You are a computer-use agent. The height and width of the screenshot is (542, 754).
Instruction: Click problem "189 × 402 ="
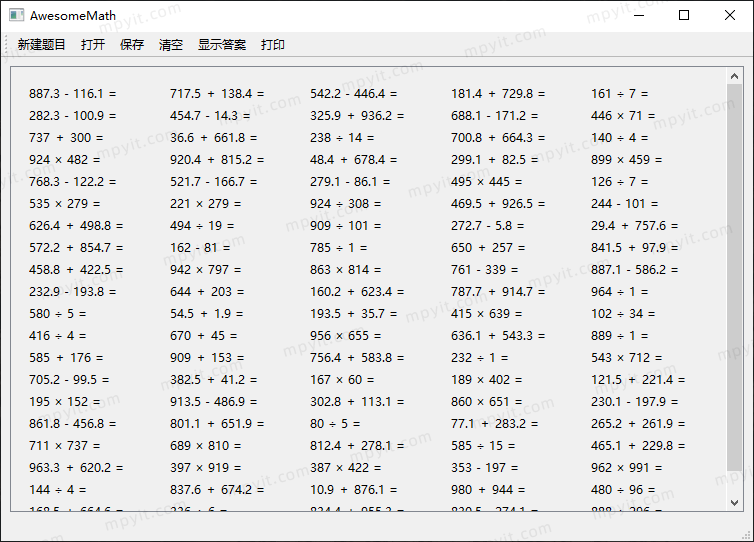tap(486, 380)
